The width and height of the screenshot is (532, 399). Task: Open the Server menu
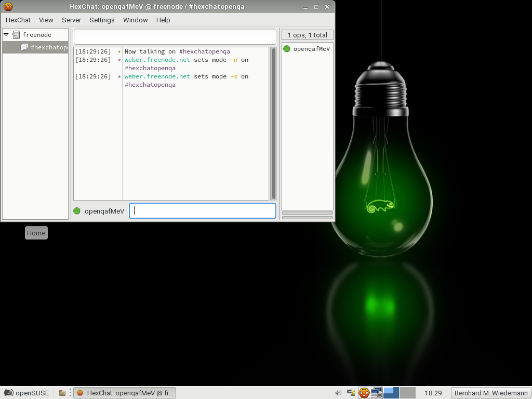(71, 20)
